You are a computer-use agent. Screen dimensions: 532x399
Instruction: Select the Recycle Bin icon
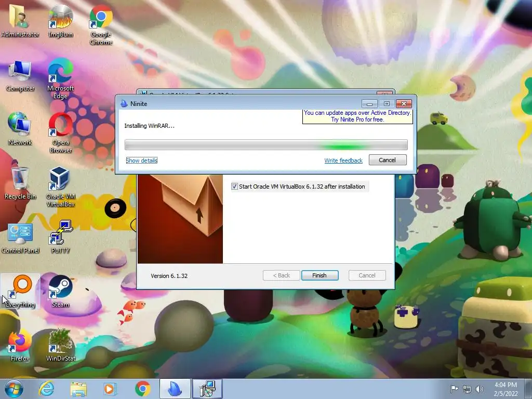[x=20, y=182]
